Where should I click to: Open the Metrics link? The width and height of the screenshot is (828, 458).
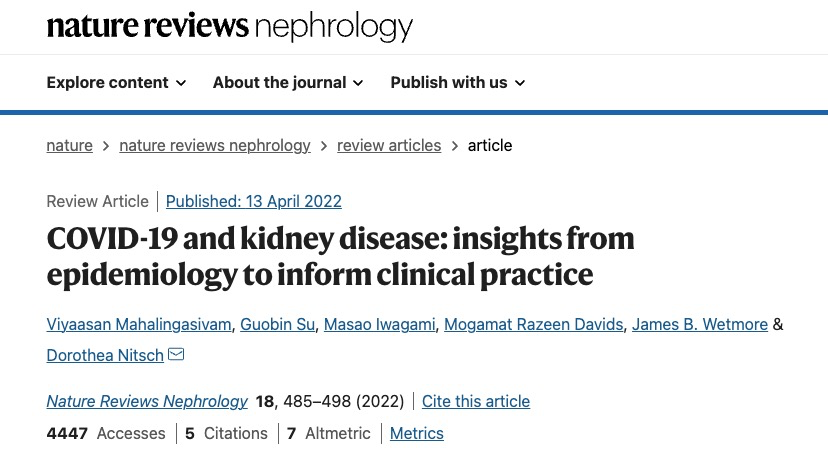coord(417,434)
